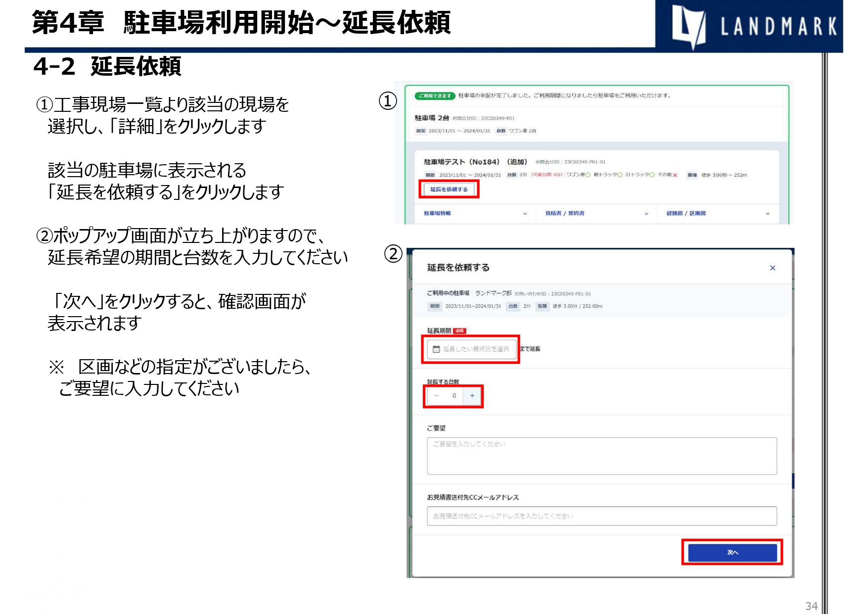This screenshot has height=614, width=868.
Task: Click the blue 次へ button
Action: 732,552
